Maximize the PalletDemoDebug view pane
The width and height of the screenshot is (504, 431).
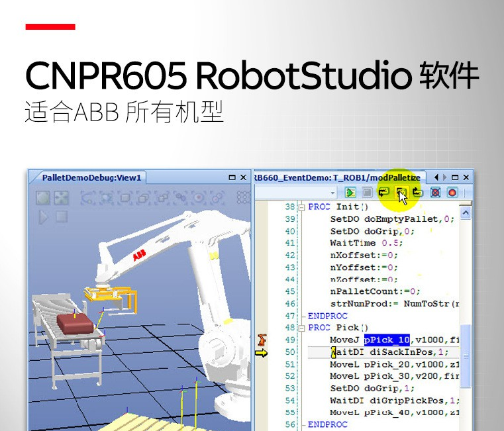[232, 177]
